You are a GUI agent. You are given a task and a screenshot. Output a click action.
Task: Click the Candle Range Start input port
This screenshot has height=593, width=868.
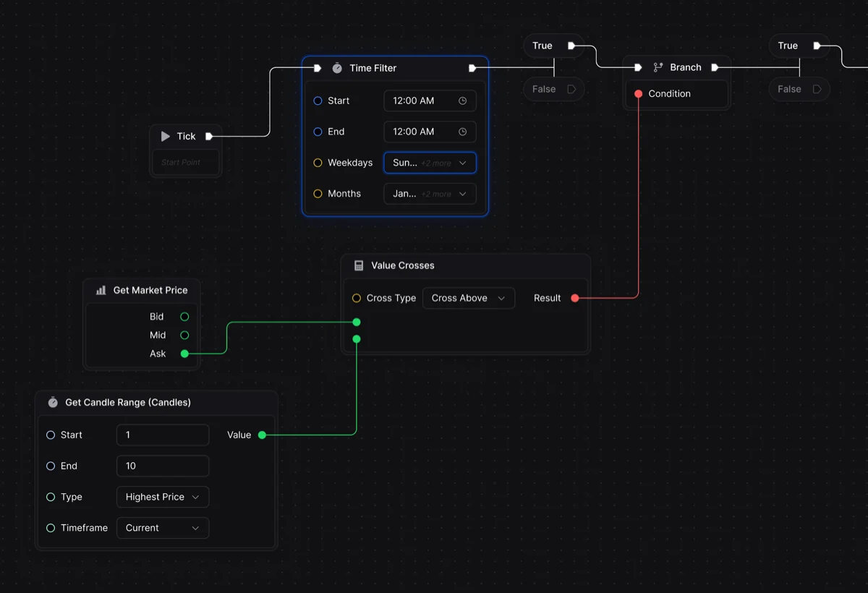[51, 435]
